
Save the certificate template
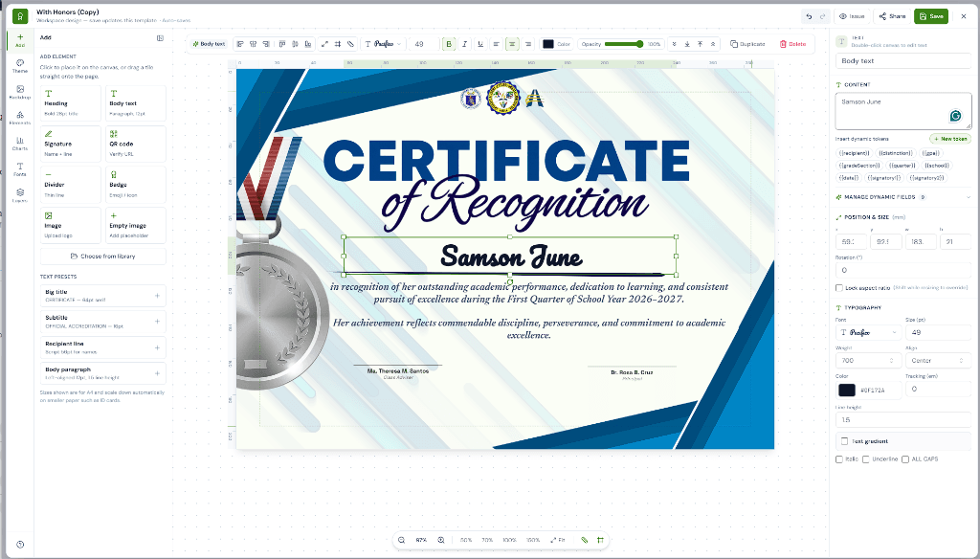coord(930,16)
